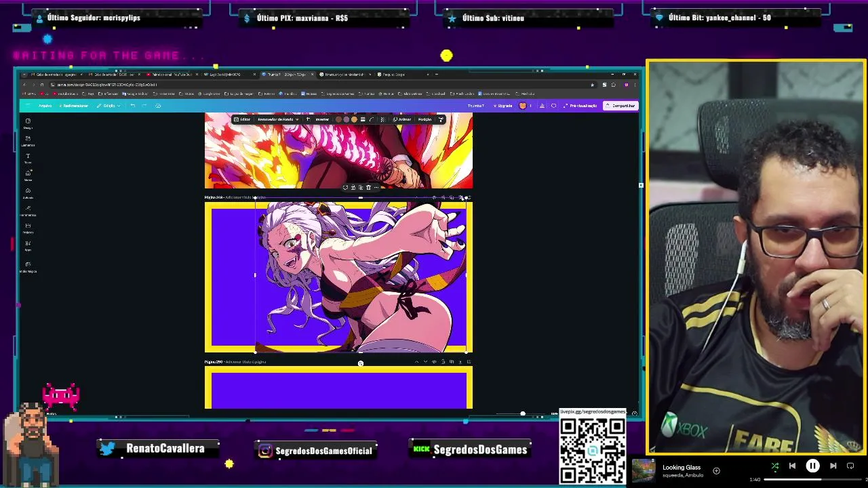868x488 pixels.
Task: Click the music player progress bar
Action: 812,480
